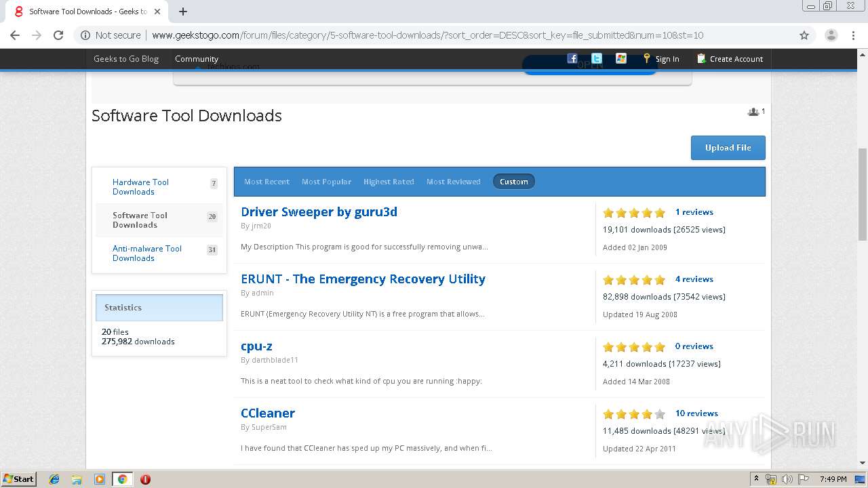868x488 pixels.
Task: Open the CCleaner file entry
Action: tap(268, 413)
